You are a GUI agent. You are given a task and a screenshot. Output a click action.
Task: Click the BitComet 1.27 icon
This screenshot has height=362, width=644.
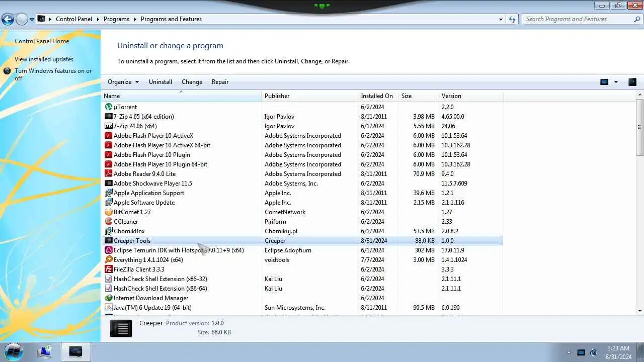point(109,212)
